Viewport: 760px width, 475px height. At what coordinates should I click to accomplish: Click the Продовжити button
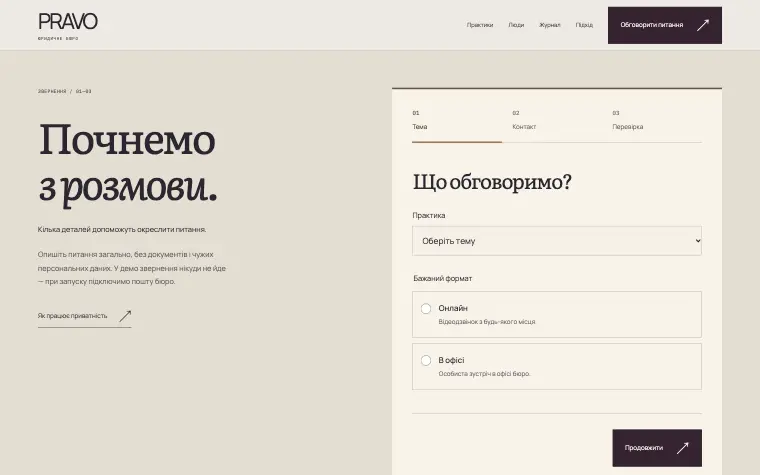click(657, 448)
